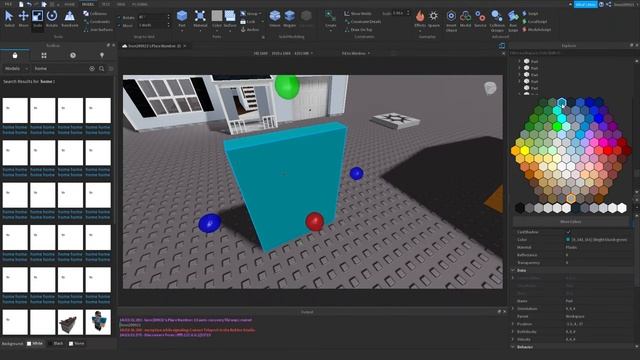Click the blue What's New button
The image size is (640, 360).
(x=585, y=4)
